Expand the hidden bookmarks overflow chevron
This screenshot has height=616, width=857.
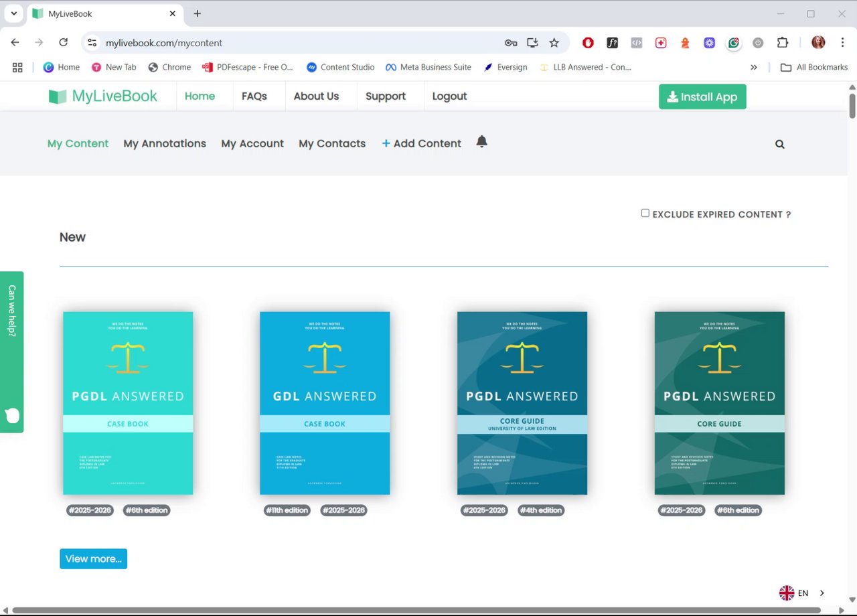[754, 67]
